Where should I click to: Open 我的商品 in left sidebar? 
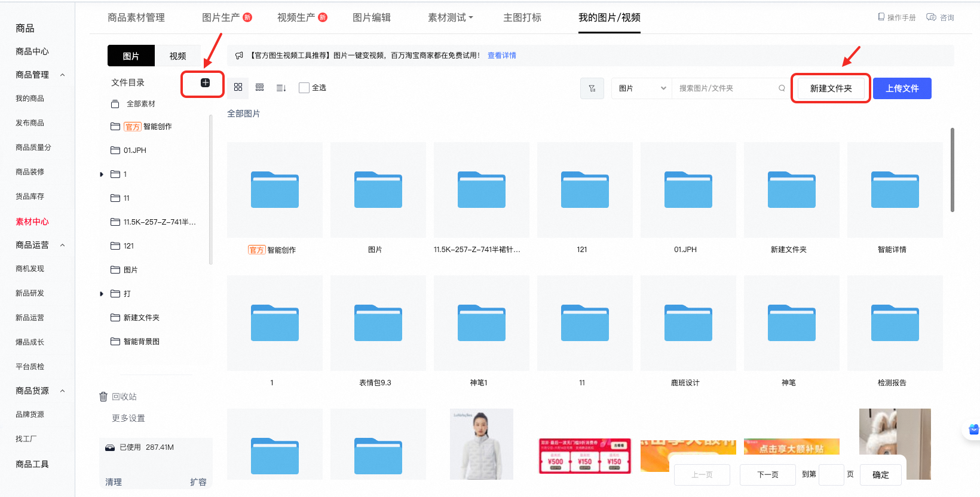pos(30,99)
